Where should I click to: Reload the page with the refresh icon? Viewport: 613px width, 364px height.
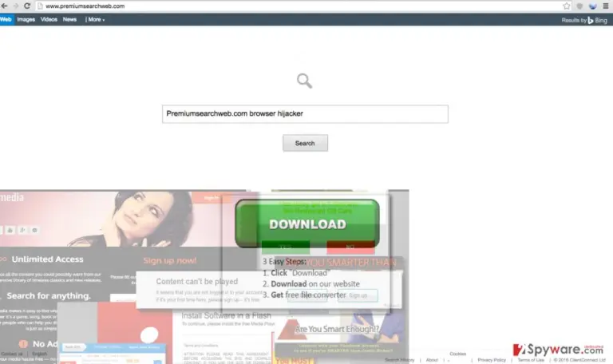tap(27, 6)
